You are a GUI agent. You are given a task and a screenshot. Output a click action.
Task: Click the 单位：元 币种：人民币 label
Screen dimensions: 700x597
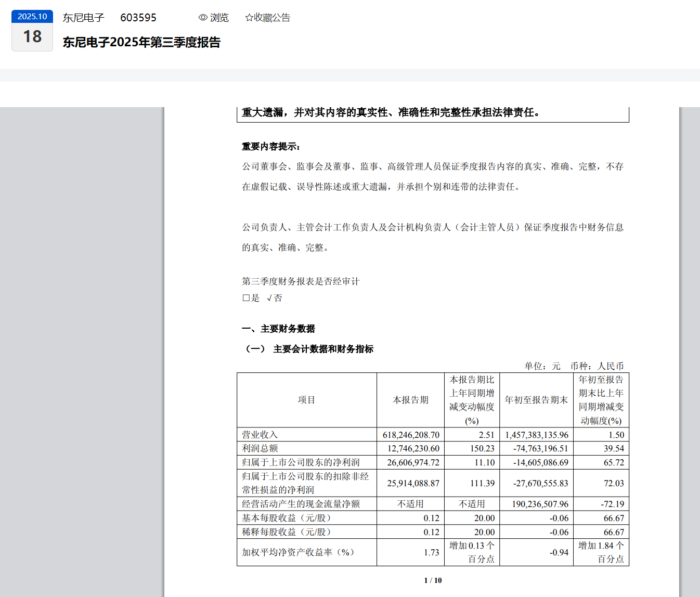tap(574, 366)
